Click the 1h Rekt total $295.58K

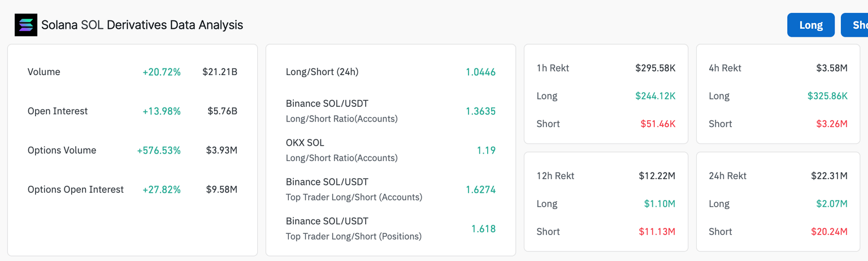point(655,68)
